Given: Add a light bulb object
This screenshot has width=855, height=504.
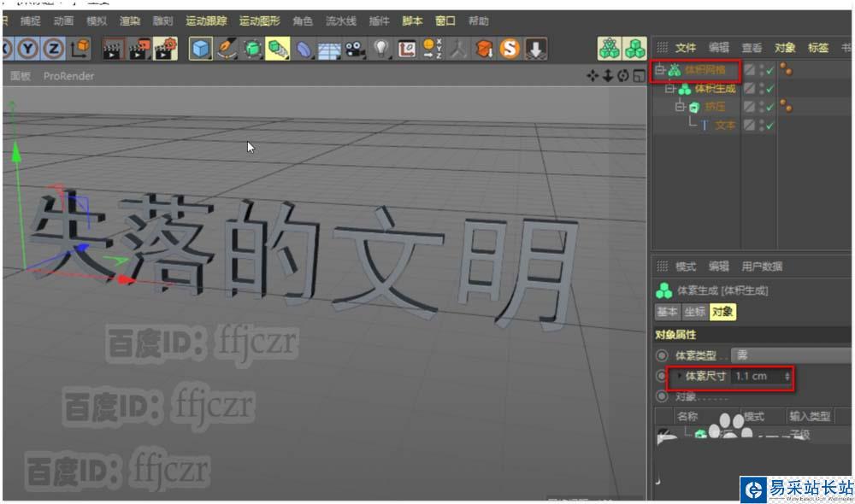Looking at the screenshot, I should tap(381, 49).
